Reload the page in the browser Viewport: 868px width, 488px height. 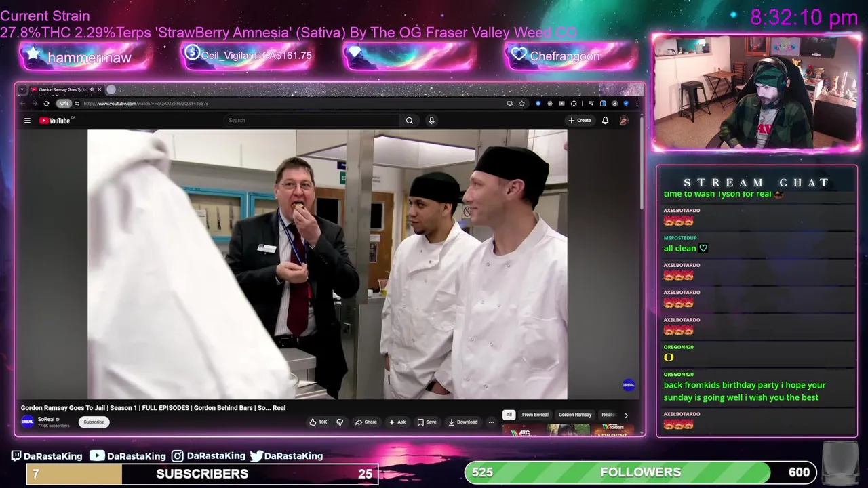[46, 104]
